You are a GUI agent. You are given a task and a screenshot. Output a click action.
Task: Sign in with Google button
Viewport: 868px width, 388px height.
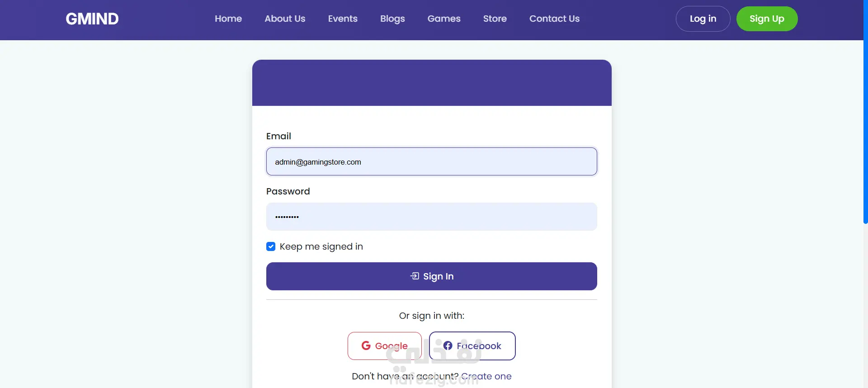pyautogui.click(x=384, y=346)
